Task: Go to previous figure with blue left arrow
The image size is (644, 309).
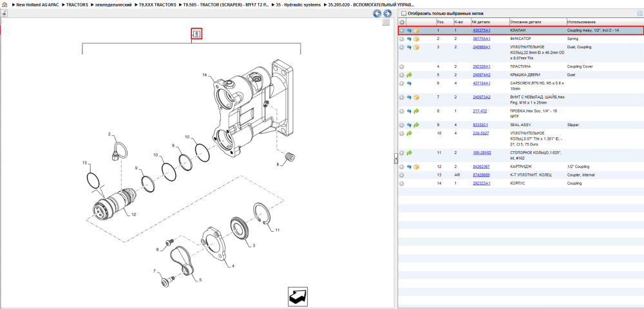Action: click(377, 14)
